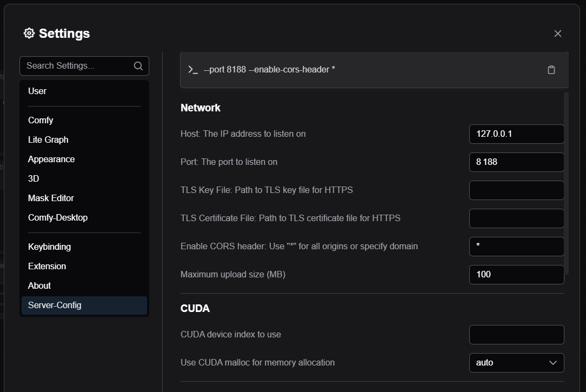This screenshot has height=392, width=586.
Task: Open Comfy-Desktop settings
Action: 58,217
